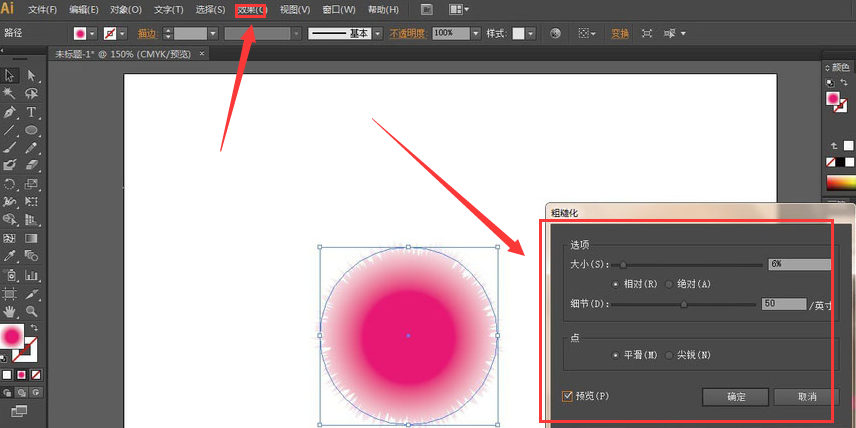
Task: Select the Eraser tool
Action: [31, 164]
